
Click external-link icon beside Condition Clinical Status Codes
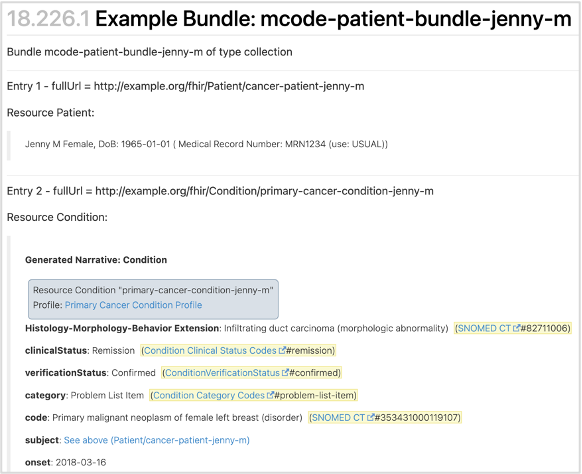(x=282, y=350)
